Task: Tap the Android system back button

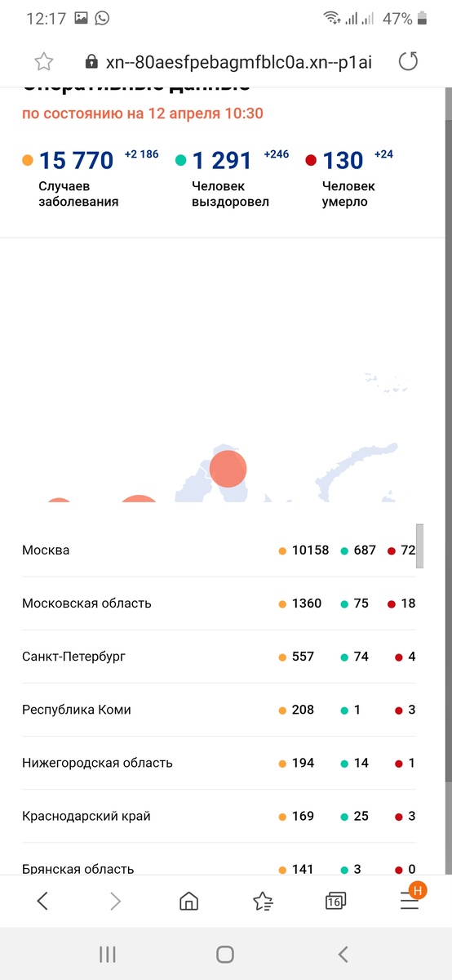Action: pyautogui.click(x=343, y=954)
